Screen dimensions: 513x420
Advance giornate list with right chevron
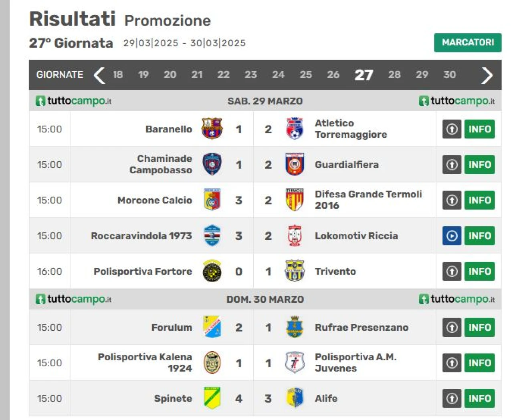(487, 75)
